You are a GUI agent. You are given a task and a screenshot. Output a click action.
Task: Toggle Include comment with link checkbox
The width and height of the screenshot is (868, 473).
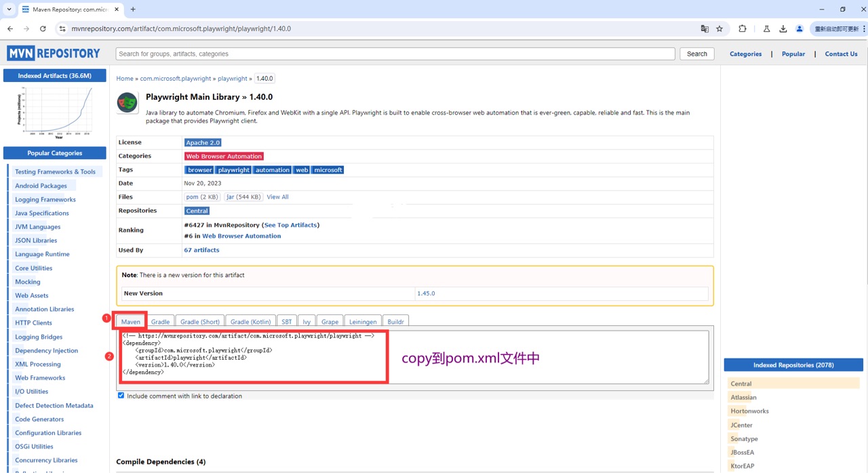tap(121, 396)
